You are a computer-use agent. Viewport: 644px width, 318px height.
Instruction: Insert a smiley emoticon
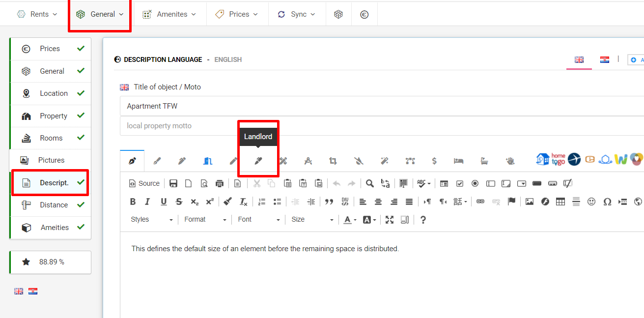591,202
